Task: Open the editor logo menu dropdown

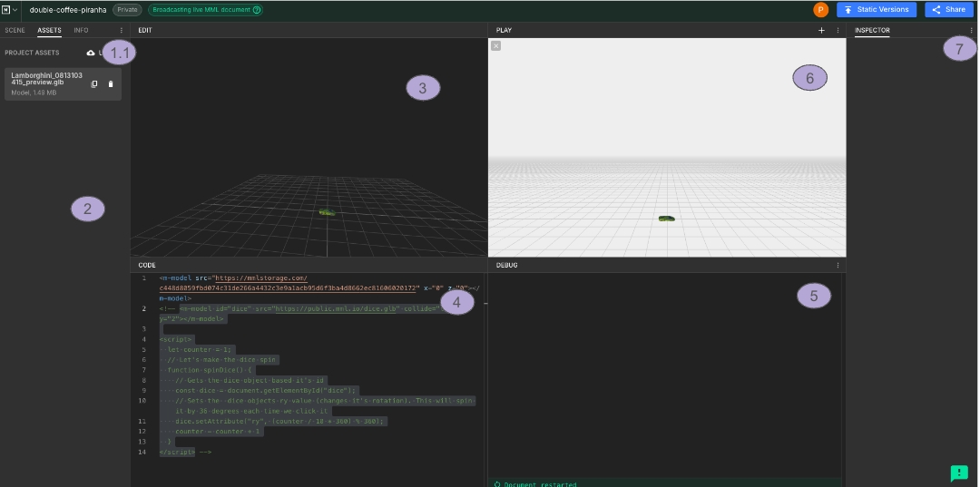Action: pos(11,10)
